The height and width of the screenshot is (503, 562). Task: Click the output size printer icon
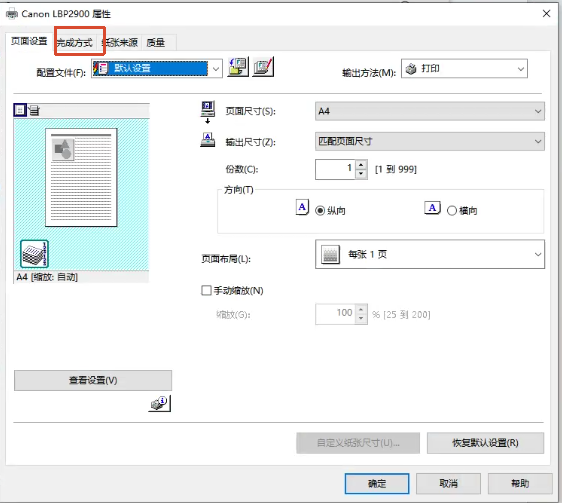coord(208,140)
